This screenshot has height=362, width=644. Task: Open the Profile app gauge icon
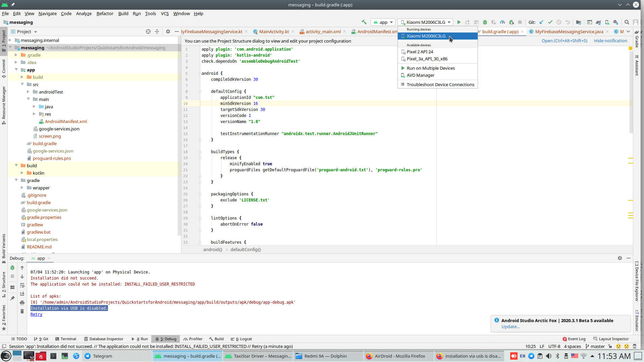pyautogui.click(x=502, y=22)
